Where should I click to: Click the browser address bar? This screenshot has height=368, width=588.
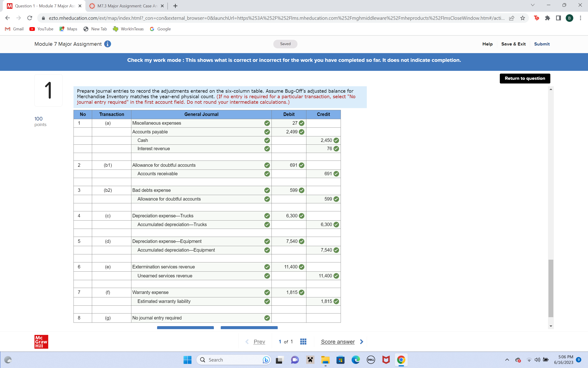click(277, 18)
